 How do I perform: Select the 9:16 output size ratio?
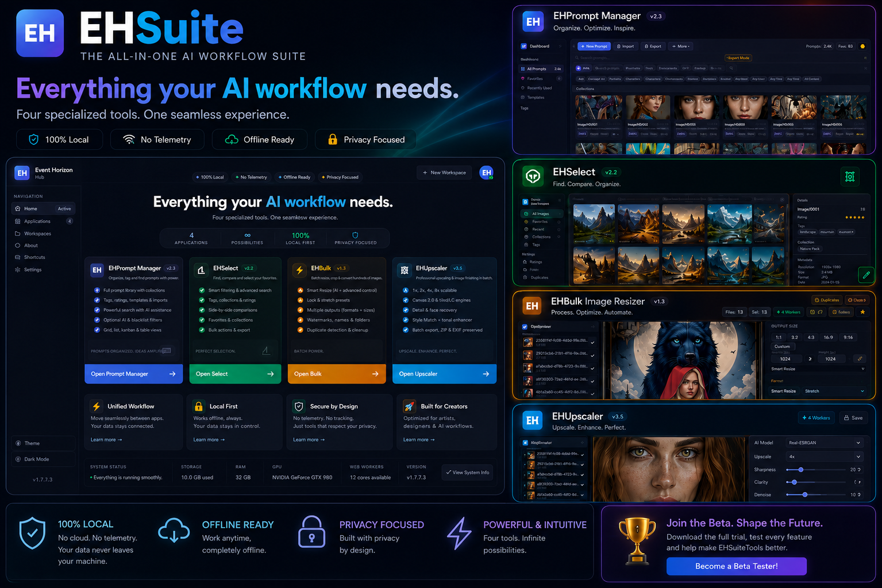[x=848, y=337]
